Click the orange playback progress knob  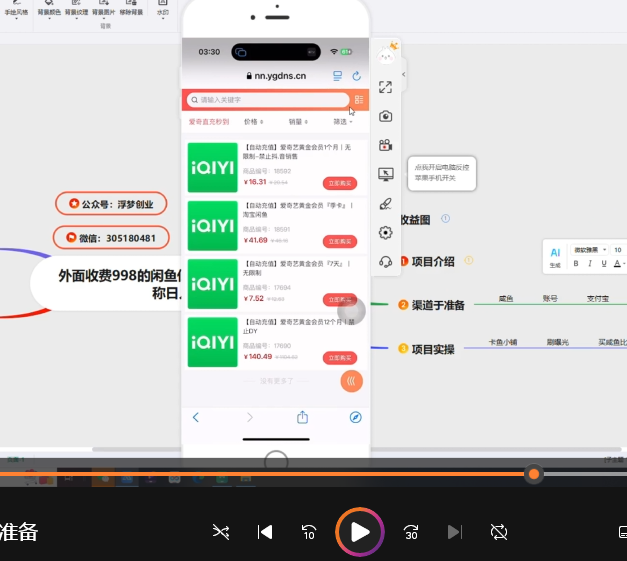click(x=534, y=474)
